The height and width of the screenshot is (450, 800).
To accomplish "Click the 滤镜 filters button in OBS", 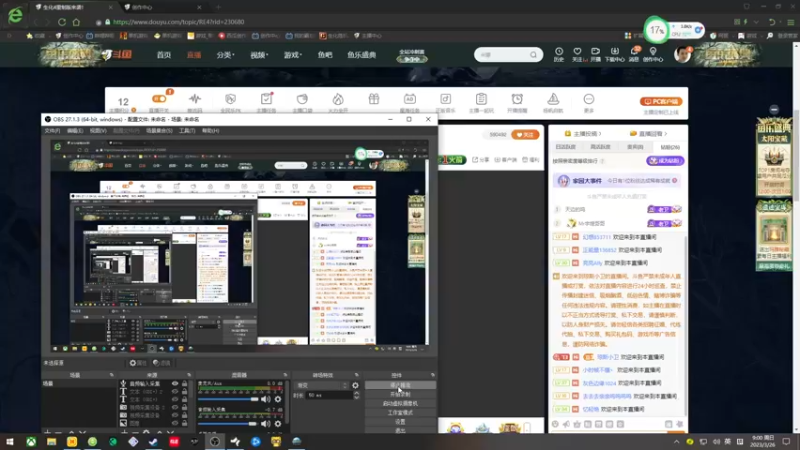I will (162, 363).
